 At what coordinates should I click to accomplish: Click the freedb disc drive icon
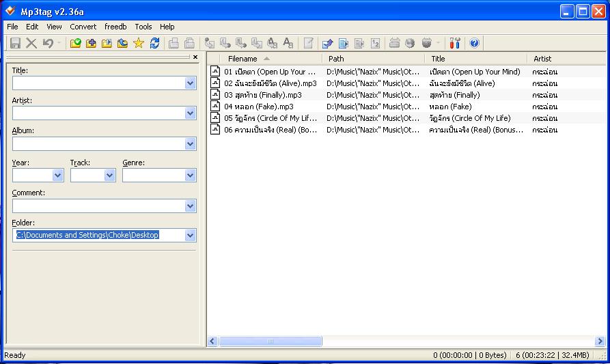click(x=394, y=43)
